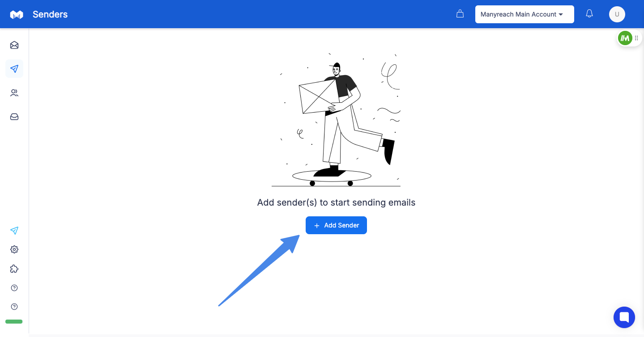The image size is (644, 337).
Task: Open the people contacts icon in sidebar
Action: [x=14, y=93]
